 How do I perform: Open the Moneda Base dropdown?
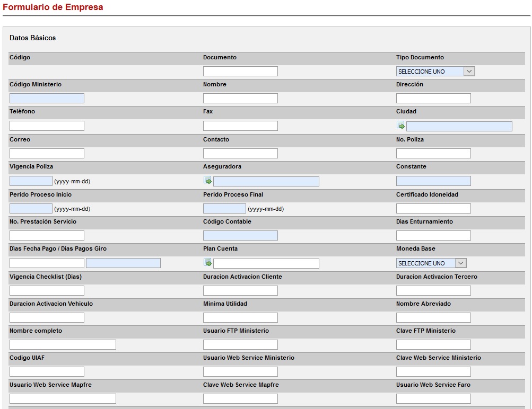tap(431, 263)
